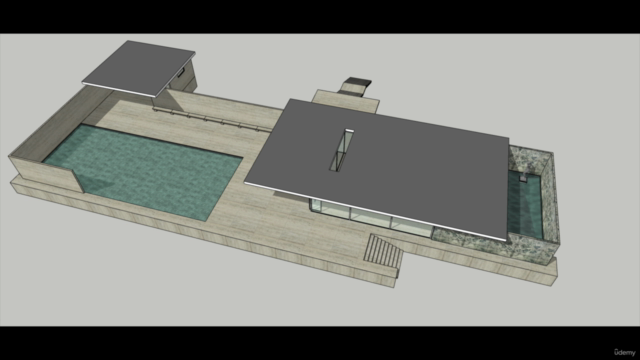Select the rectangular skylight opening in main roof
Image resolution: width=640 pixels, height=360 pixels.
342,150
